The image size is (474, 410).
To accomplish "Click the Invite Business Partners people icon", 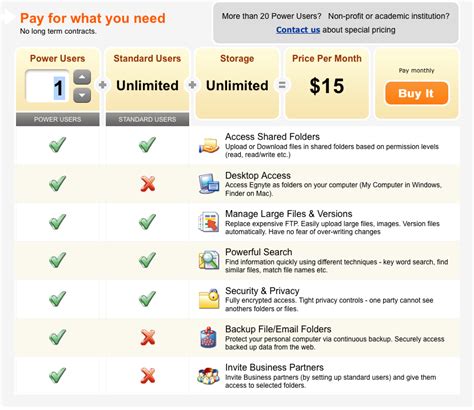I will 208,376.
